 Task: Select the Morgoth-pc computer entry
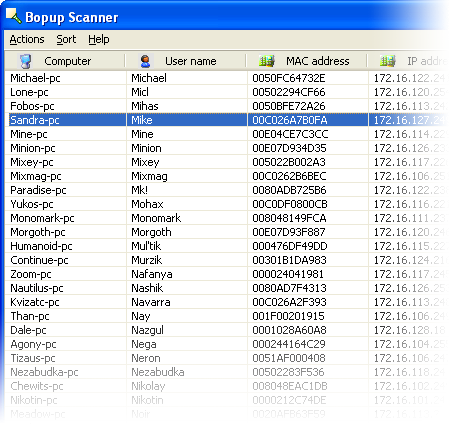tap(38, 232)
